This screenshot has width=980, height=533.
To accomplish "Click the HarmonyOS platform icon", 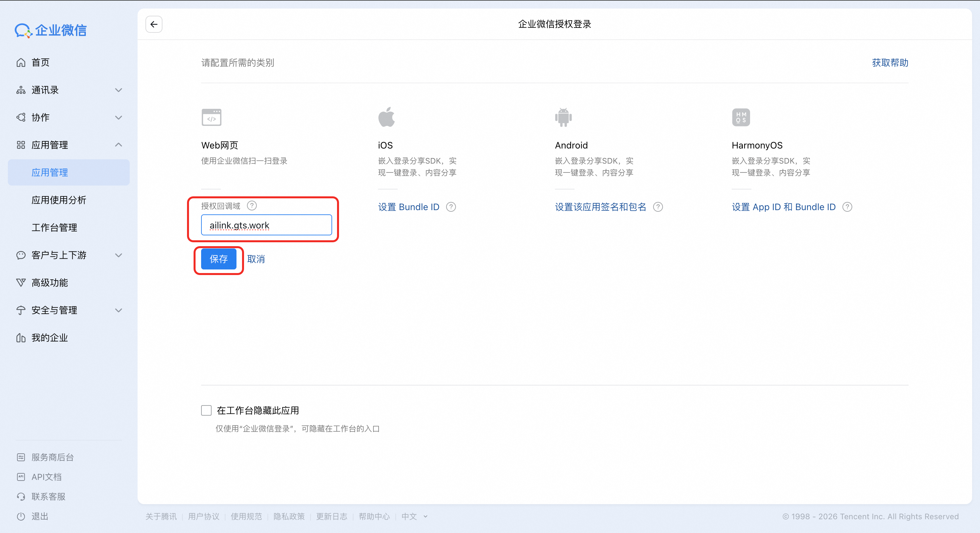I will tap(741, 117).
